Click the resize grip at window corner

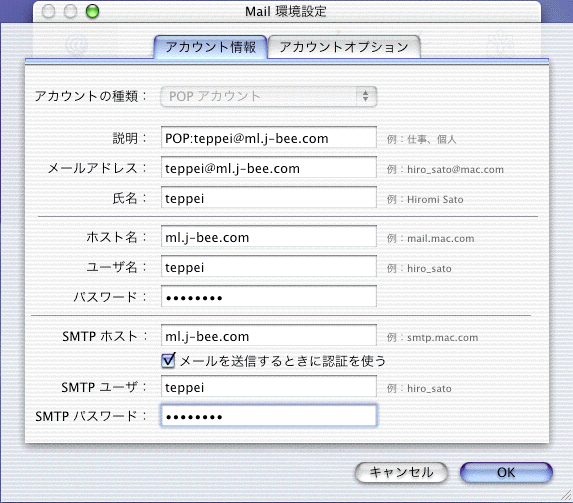(x=566, y=496)
